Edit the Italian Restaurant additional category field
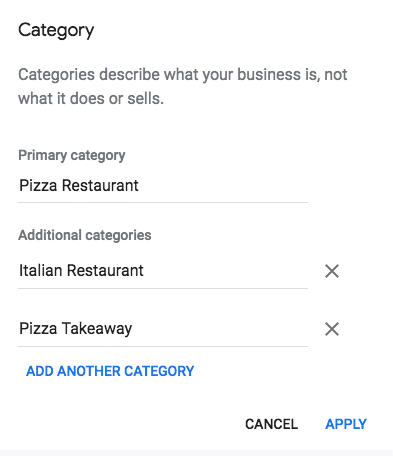The width and height of the screenshot is (393, 456). 163,271
